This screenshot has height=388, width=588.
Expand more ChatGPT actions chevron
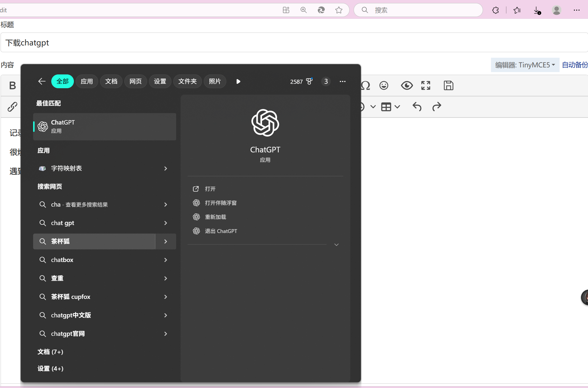coord(337,245)
